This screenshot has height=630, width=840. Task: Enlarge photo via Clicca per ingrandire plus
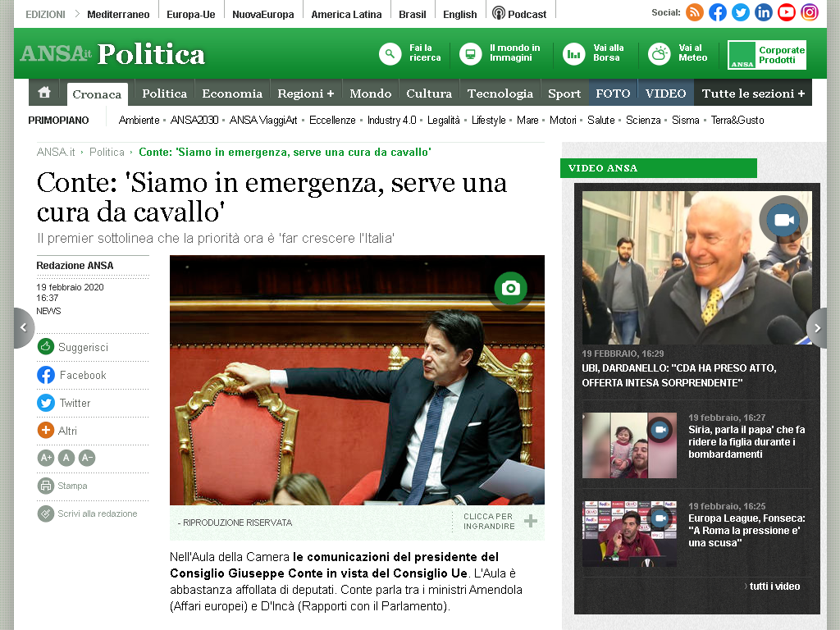(531, 521)
